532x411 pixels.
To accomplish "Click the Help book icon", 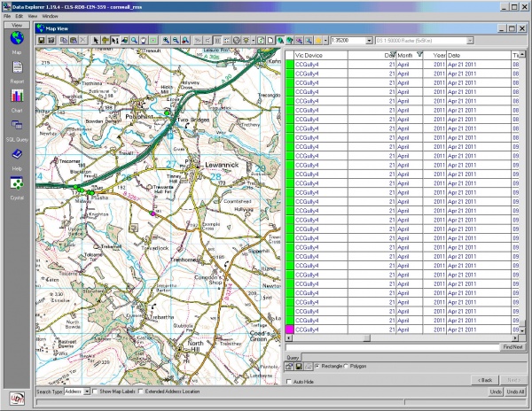I will 16,155.
